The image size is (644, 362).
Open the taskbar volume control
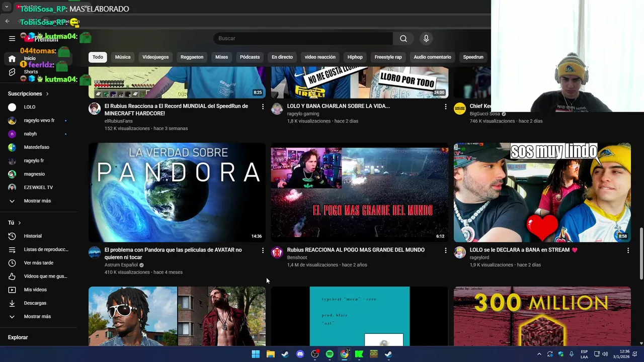[x=605, y=354]
